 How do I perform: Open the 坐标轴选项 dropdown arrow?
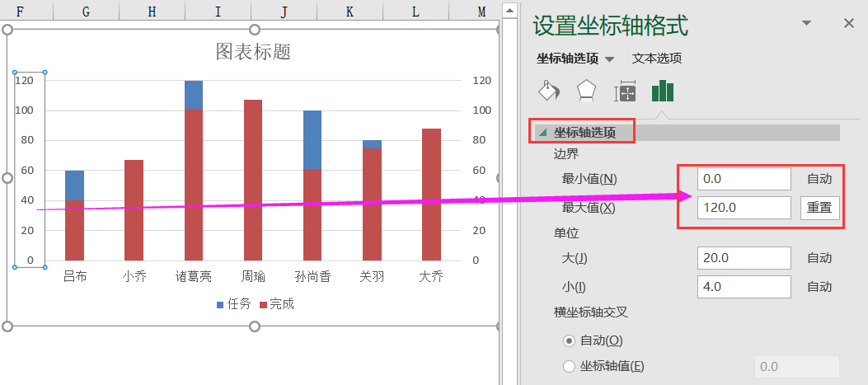tap(609, 59)
